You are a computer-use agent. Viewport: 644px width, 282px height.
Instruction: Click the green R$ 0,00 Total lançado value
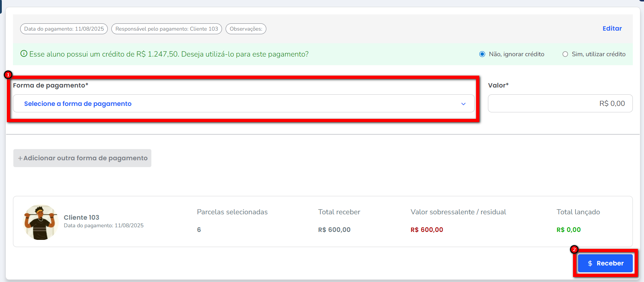coord(568,230)
